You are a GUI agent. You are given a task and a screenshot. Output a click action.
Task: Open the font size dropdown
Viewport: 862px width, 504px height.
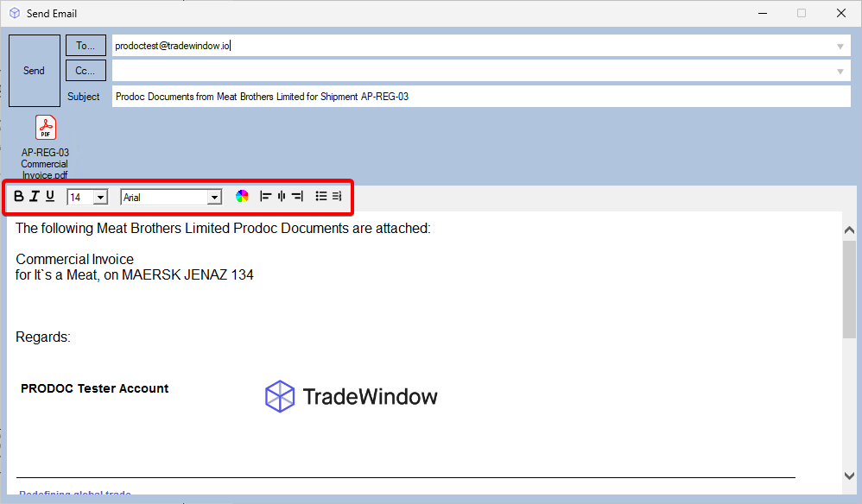(100, 197)
